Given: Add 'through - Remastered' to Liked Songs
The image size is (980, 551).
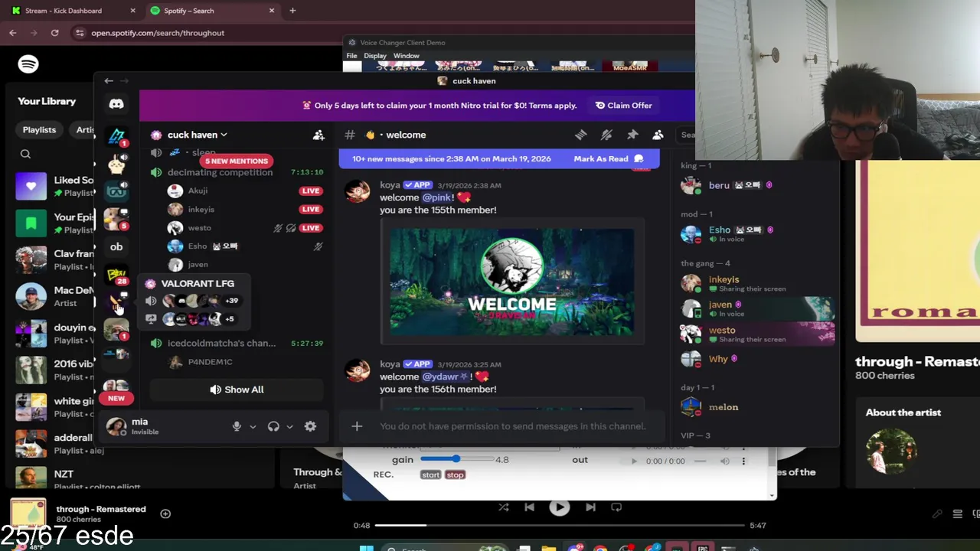Looking at the screenshot, I should coord(165,514).
